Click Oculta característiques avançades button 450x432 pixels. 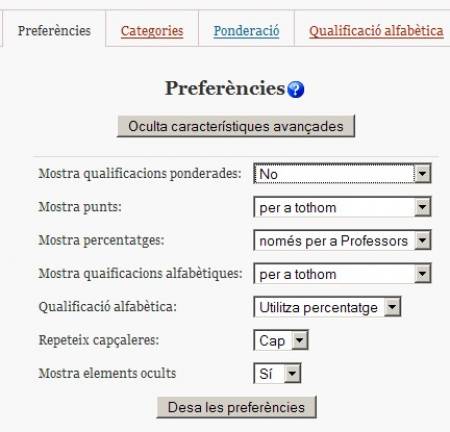(x=236, y=126)
